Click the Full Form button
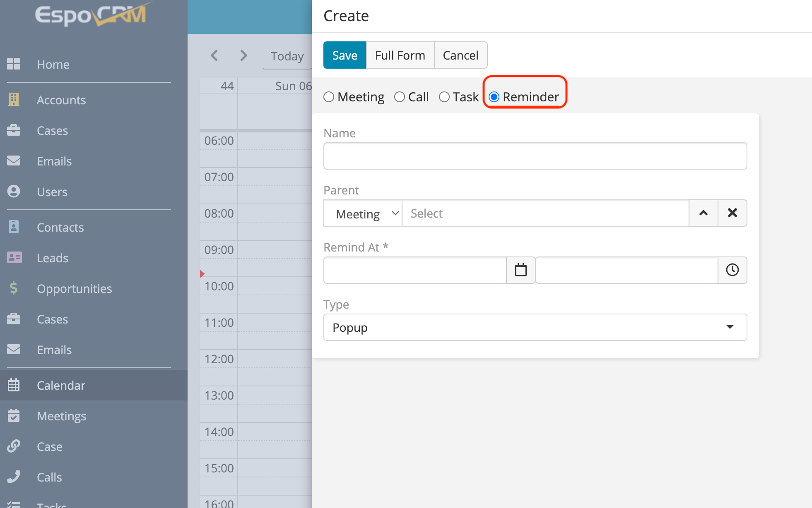Screen dimensions: 812x508 click(400, 55)
